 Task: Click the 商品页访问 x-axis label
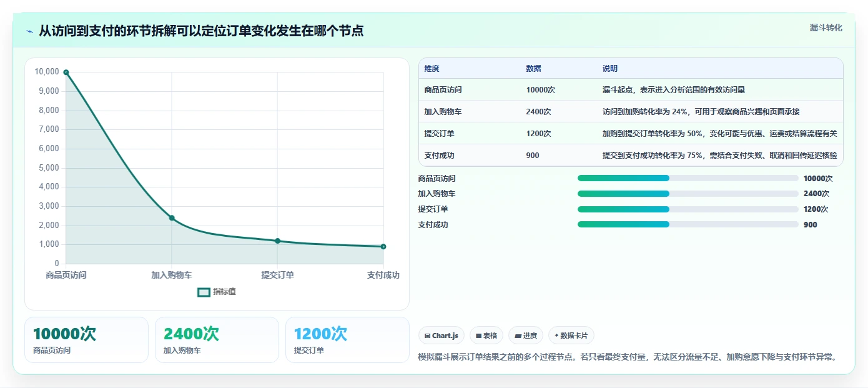point(66,275)
